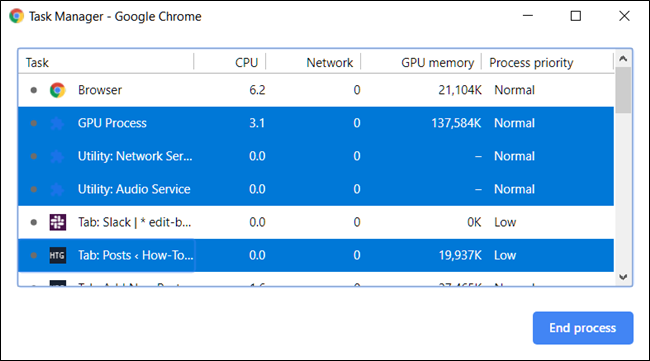The height and width of the screenshot is (361, 650).
Task: Close the Task Manager window
Action: click(624, 16)
